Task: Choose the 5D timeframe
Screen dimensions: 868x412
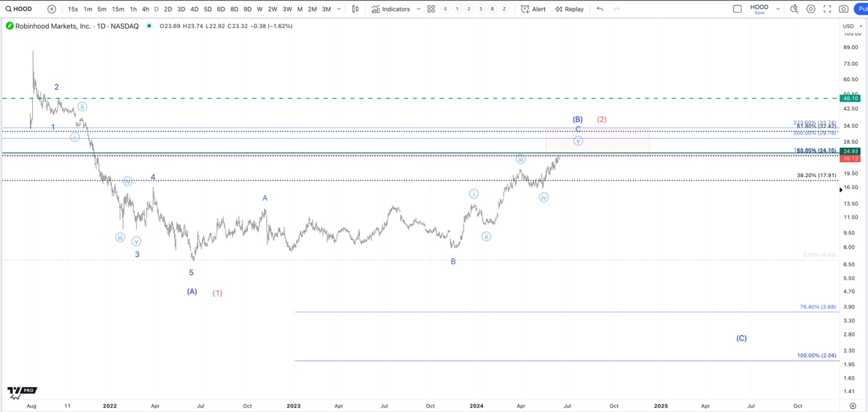Action: click(208, 9)
